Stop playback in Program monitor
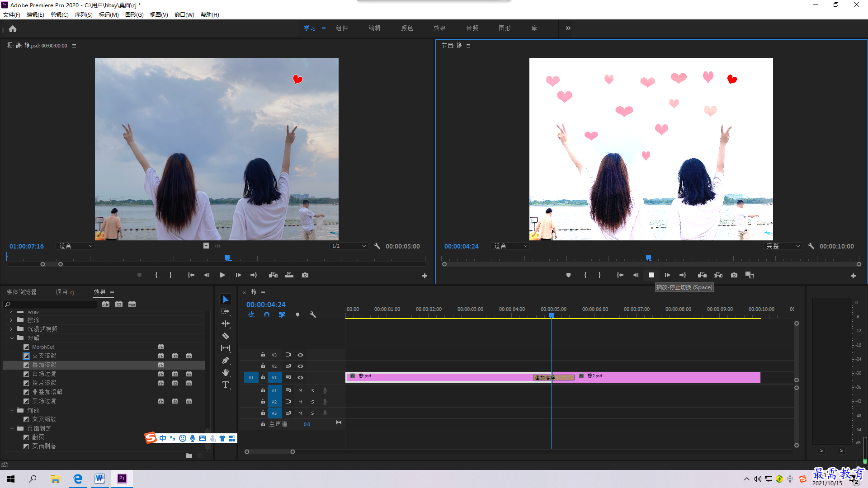Image resolution: width=868 pixels, height=488 pixels. [651, 275]
